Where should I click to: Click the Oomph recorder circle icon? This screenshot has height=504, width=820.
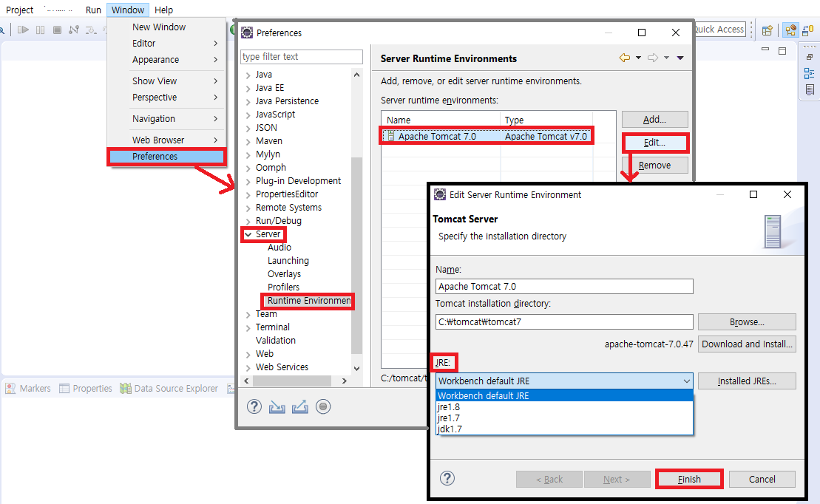pos(323,406)
